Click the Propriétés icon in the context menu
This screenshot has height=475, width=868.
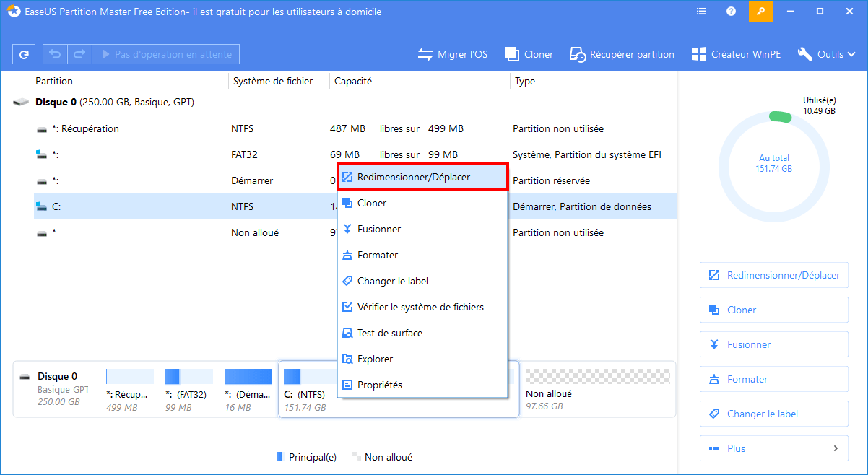[x=347, y=385]
